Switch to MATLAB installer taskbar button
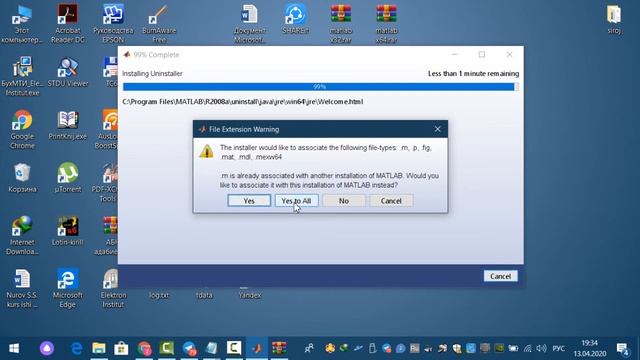Viewport: 640px width, 360px height. (x=257, y=348)
